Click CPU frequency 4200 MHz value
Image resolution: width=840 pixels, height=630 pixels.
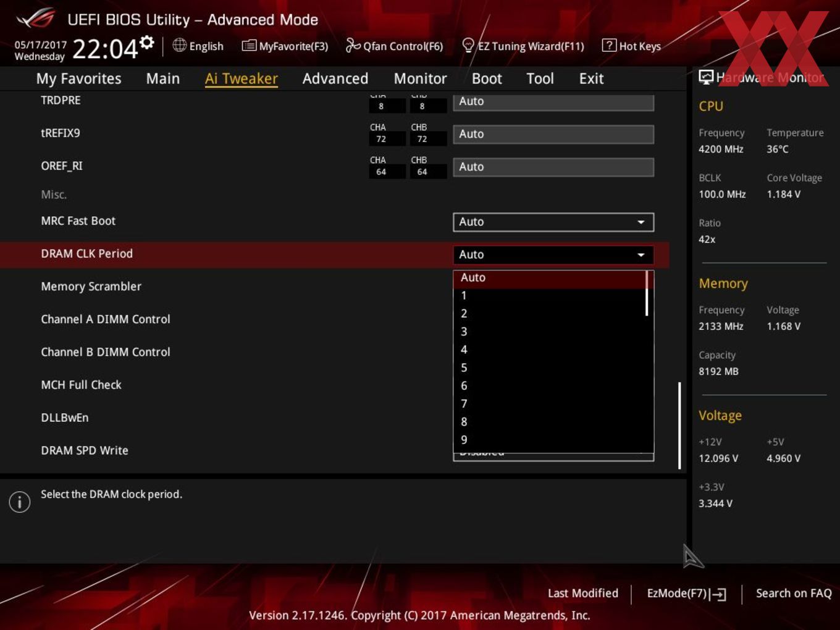click(x=721, y=149)
